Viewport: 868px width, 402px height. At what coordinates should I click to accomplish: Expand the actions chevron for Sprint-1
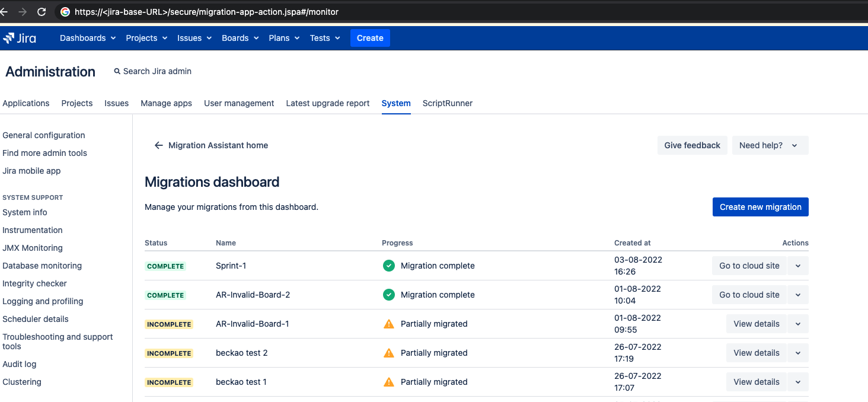(x=798, y=266)
